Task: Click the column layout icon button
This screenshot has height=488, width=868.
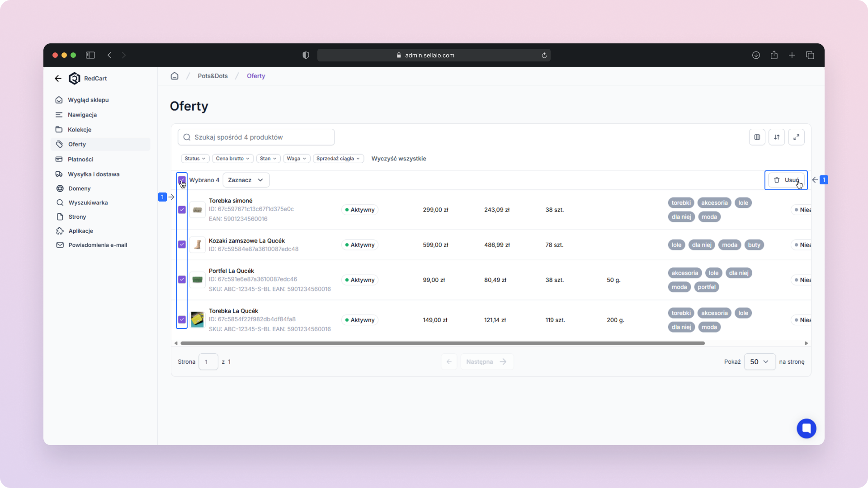Action: (757, 137)
